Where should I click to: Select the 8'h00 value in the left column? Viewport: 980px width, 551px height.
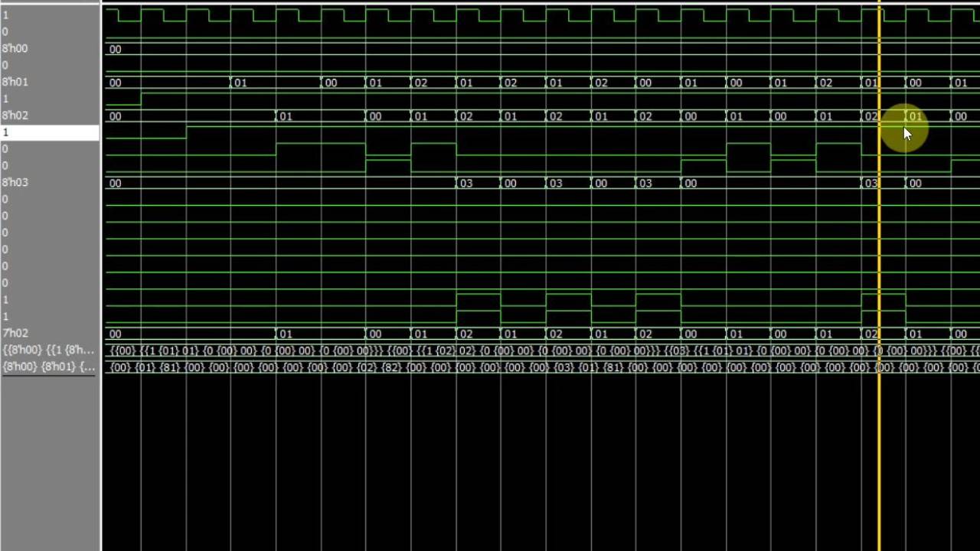tap(15, 48)
